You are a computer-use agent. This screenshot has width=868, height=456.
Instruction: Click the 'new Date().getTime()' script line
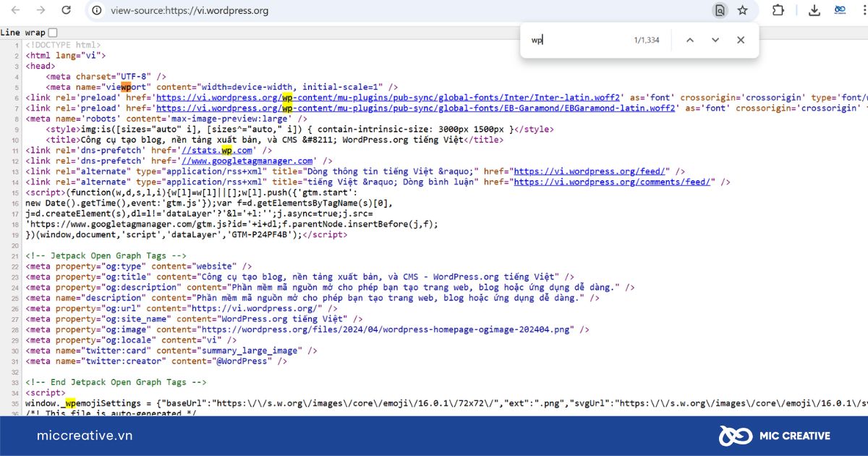pyautogui.click(x=209, y=203)
